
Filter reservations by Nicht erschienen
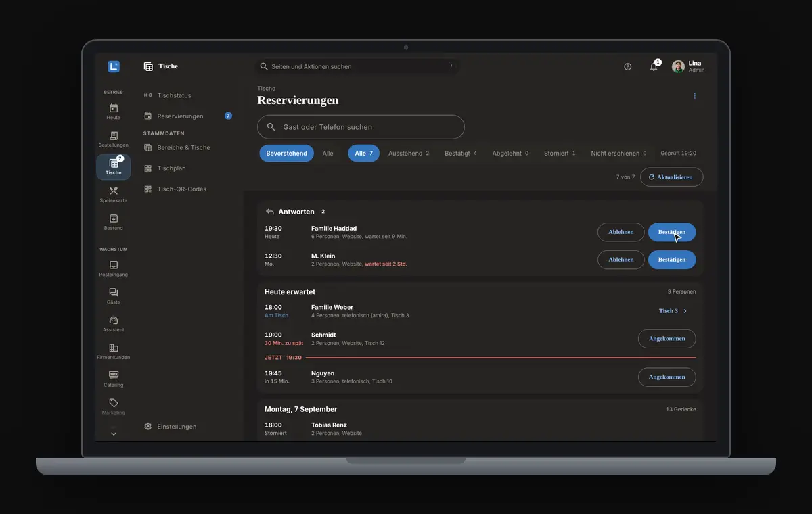(x=618, y=154)
